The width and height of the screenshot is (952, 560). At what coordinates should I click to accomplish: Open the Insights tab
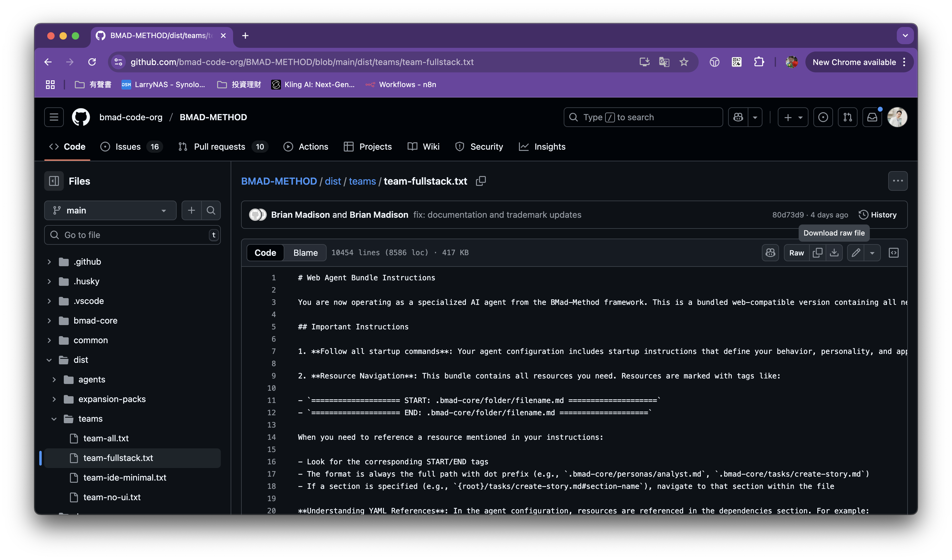[x=542, y=147]
